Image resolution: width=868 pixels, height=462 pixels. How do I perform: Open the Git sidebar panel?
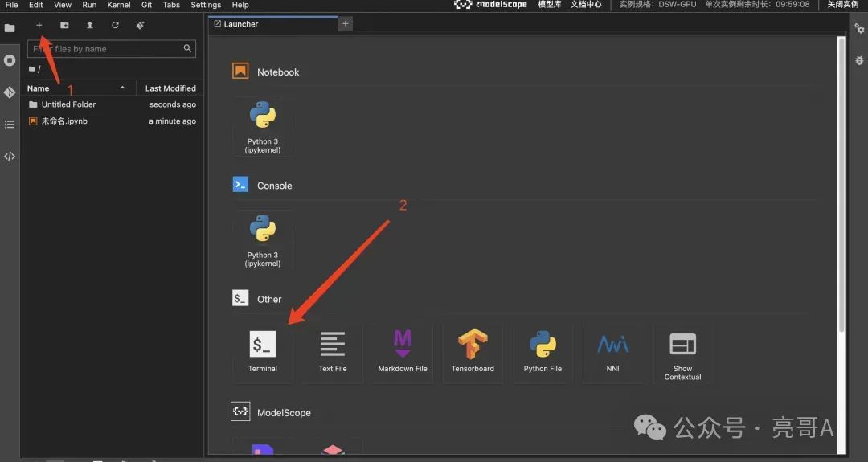tap(10, 92)
